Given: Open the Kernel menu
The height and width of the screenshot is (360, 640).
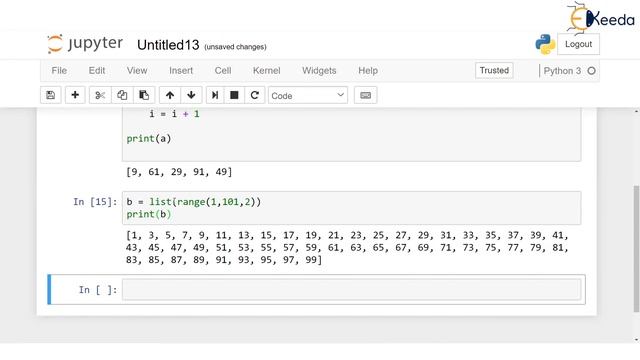Looking at the screenshot, I should 267,71.
